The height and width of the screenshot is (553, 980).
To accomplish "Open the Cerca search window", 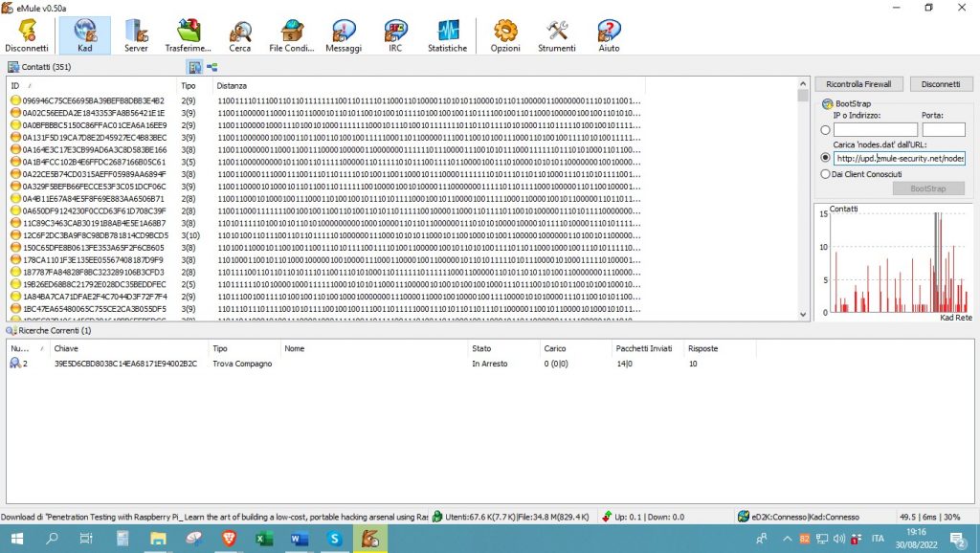I will pyautogui.click(x=239, y=34).
